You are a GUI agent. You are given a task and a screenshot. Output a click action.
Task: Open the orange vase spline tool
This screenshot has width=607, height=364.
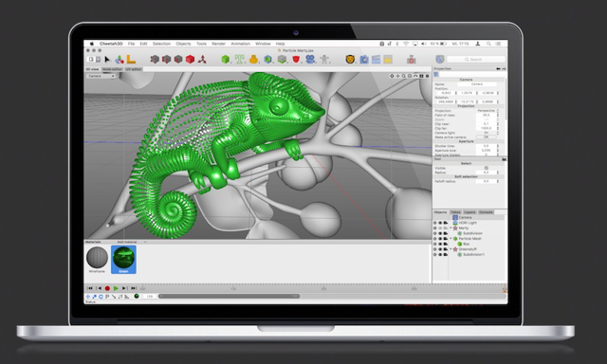[253, 59]
